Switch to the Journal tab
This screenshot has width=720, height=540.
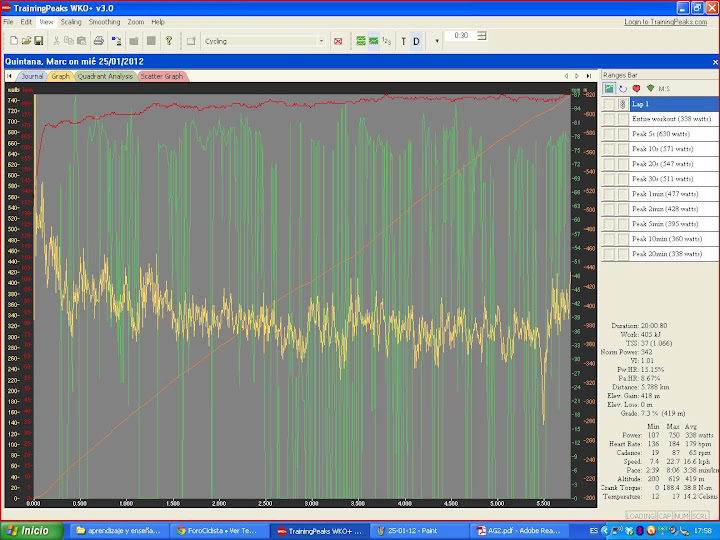(x=32, y=76)
